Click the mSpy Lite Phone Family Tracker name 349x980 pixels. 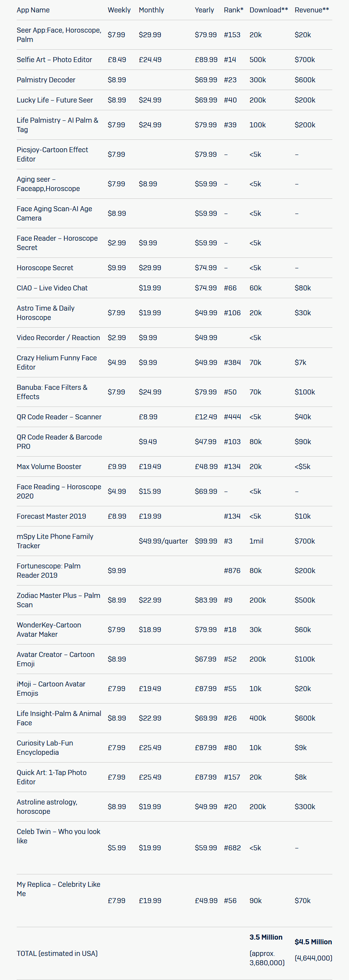coord(55,541)
